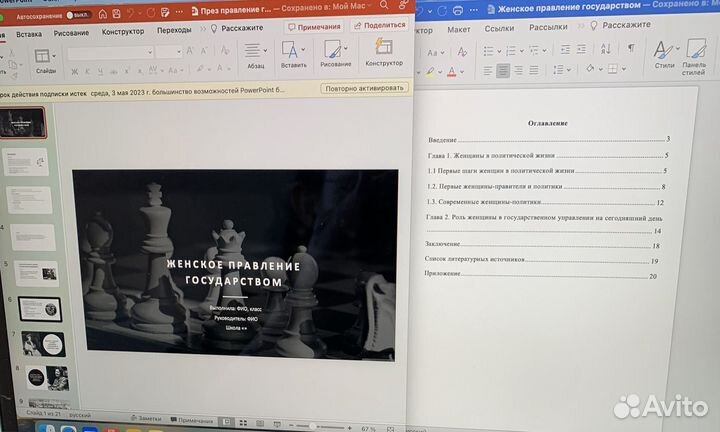Image resolution: width=720 pixels, height=432 pixels.
Task: Click the Примечания button at top
Action: [314, 26]
